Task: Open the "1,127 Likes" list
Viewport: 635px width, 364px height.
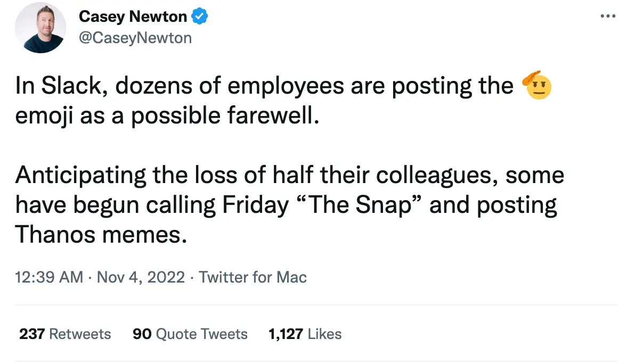Action: click(304, 334)
